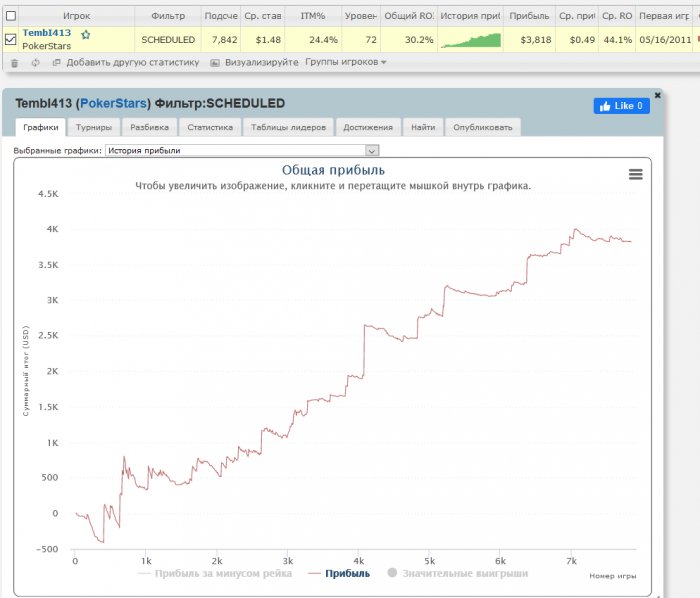Favorite player TembI413 with the star icon
The height and width of the screenshot is (598, 700).
(86, 34)
